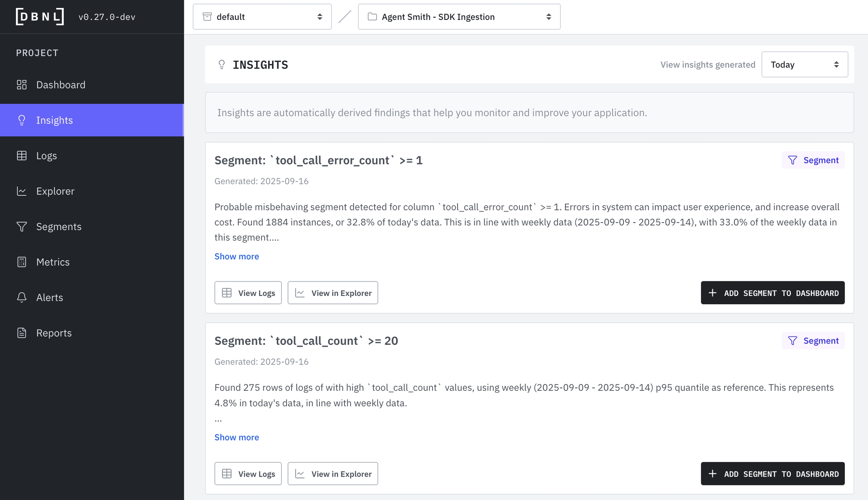Open the default namespace dropdown
The height and width of the screenshot is (500, 868).
[x=262, y=17]
